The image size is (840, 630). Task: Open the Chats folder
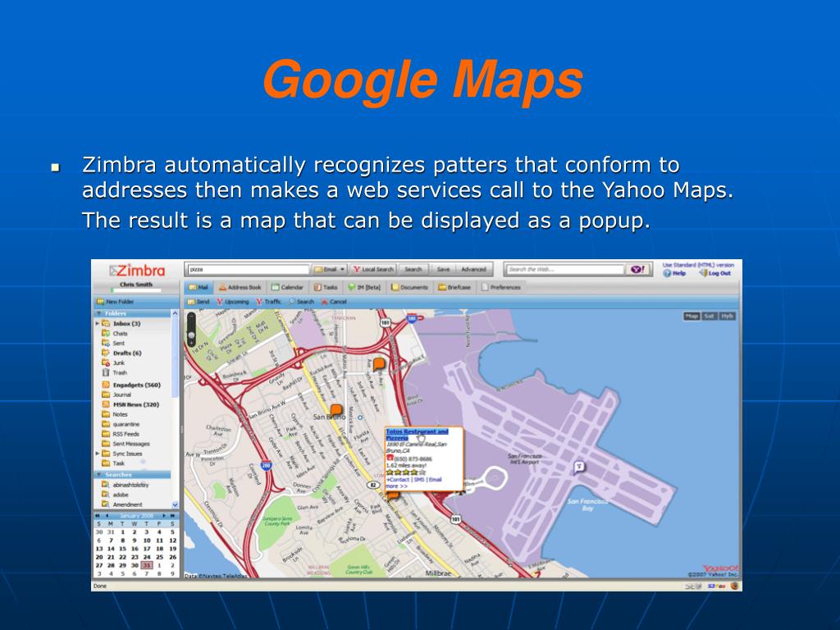click(x=115, y=333)
